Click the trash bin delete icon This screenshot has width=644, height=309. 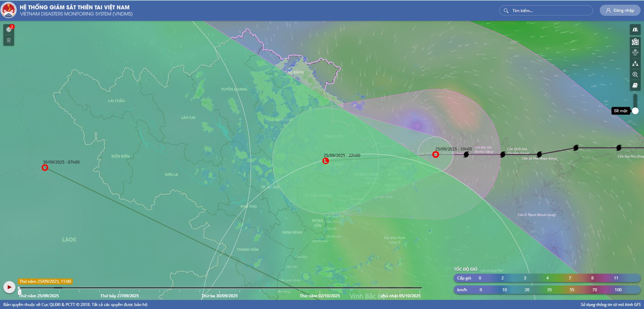pos(9,40)
